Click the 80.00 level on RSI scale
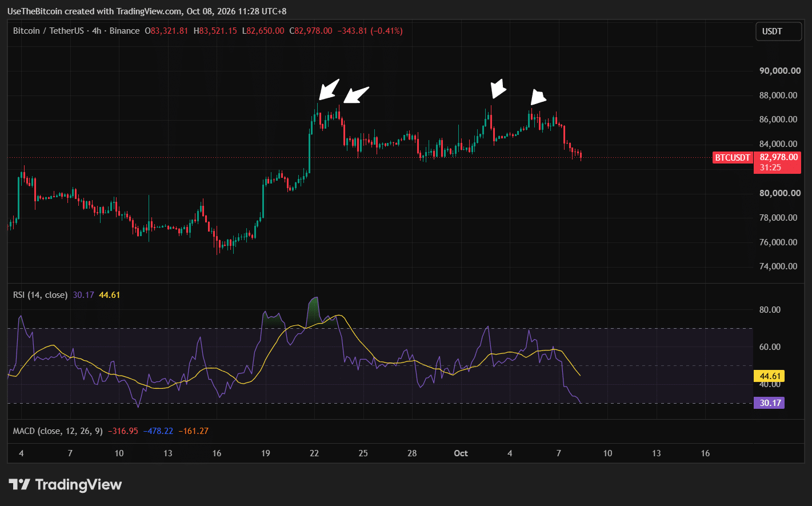This screenshot has height=506, width=812. pyautogui.click(x=770, y=310)
